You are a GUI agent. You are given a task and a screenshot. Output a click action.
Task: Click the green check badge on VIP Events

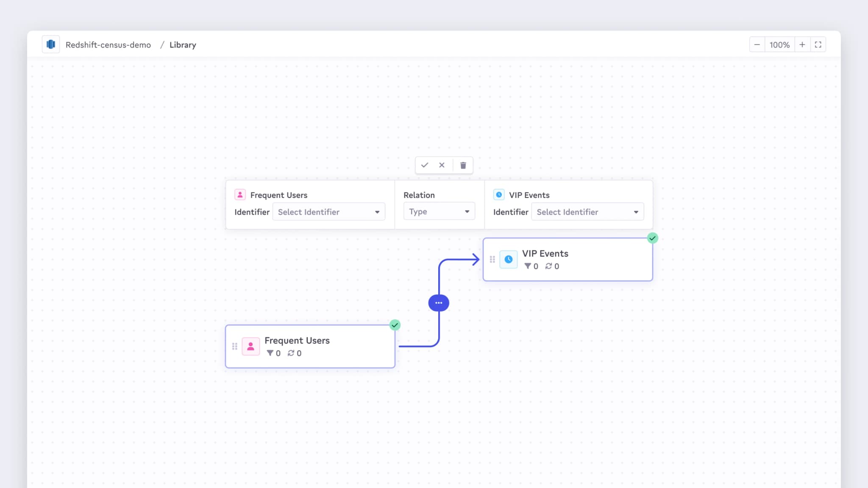click(653, 238)
